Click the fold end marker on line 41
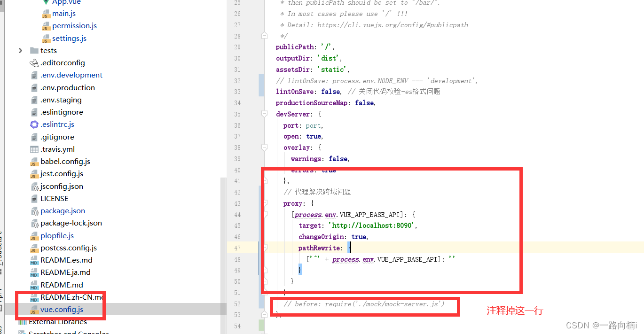Image resolution: width=644 pixels, height=334 pixels. click(265, 181)
